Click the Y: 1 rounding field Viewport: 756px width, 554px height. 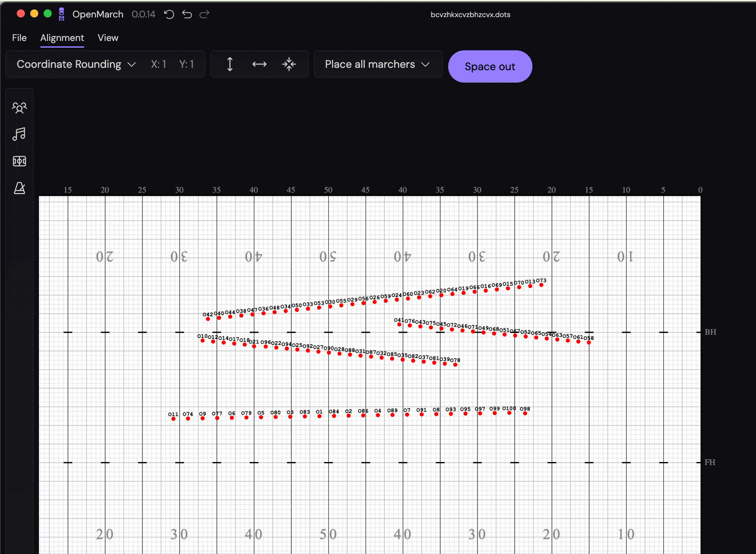187,64
